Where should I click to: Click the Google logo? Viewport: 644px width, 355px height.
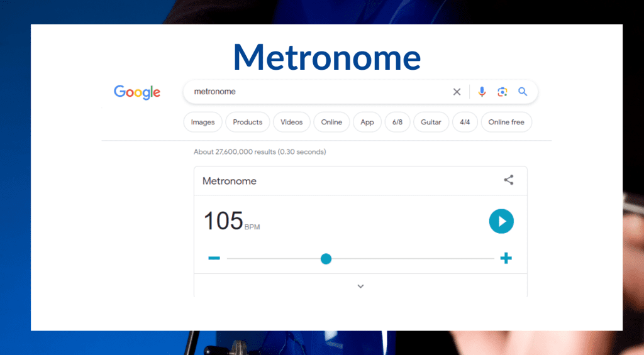(137, 92)
